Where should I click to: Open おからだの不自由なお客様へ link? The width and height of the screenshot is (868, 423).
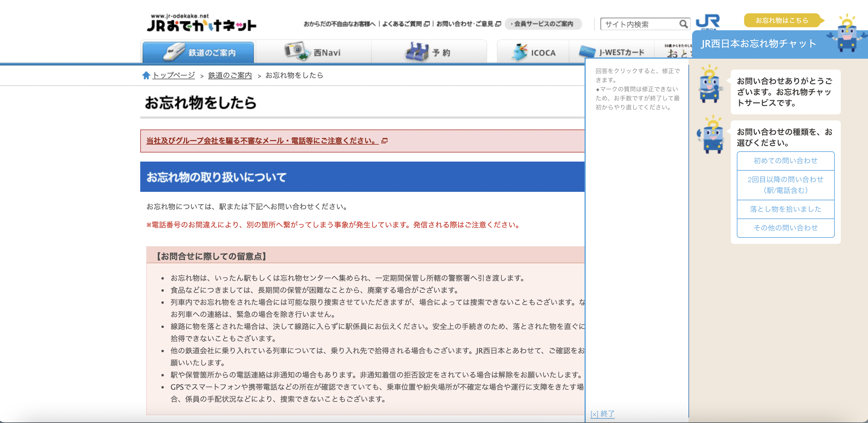339,24
